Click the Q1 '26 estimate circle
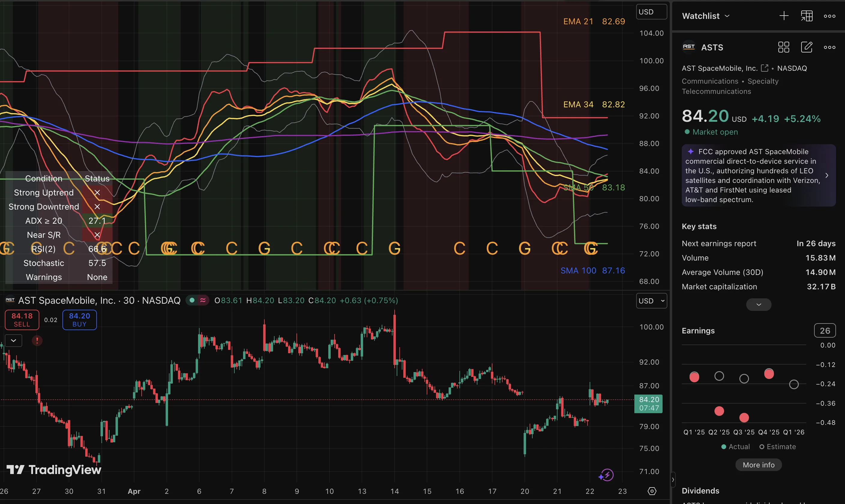 (794, 384)
